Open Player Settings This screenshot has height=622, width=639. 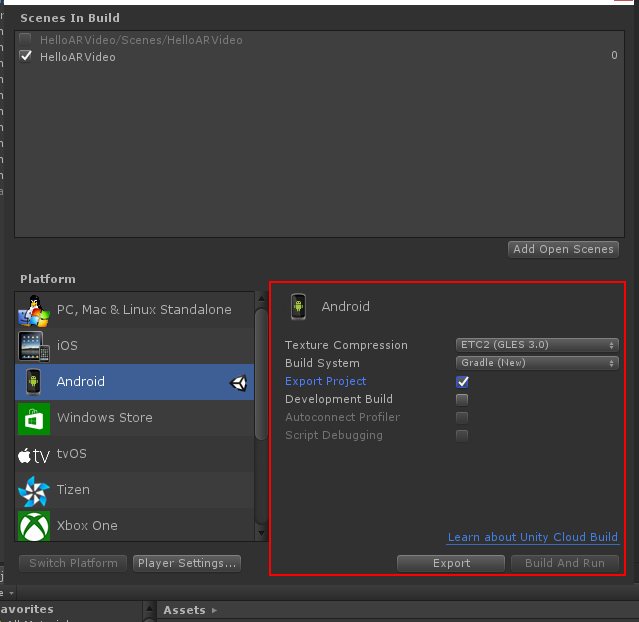187,563
